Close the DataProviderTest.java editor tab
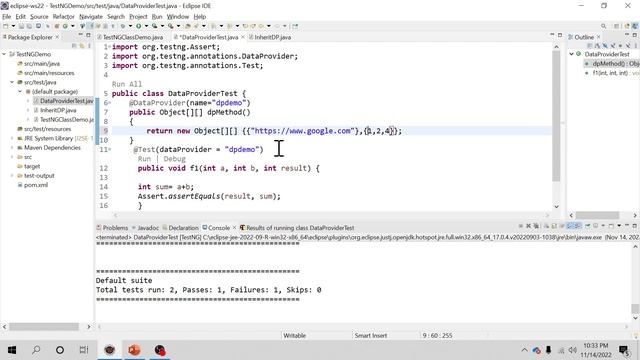640x360 pixels. click(x=243, y=37)
